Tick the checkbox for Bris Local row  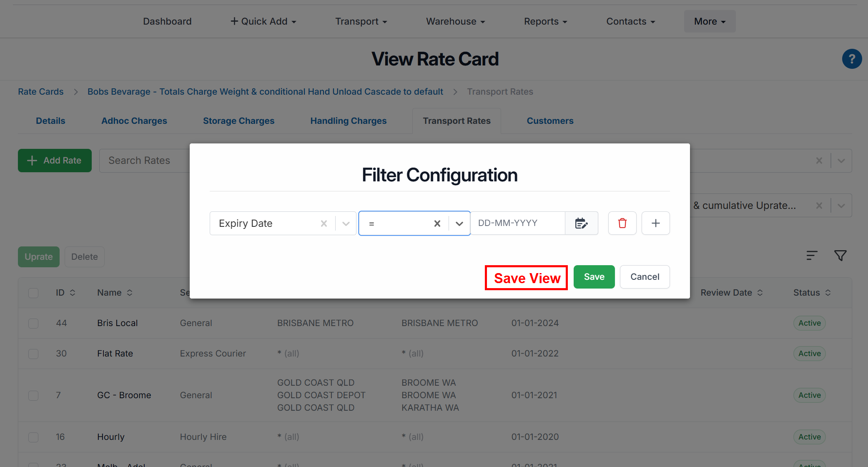click(33, 323)
